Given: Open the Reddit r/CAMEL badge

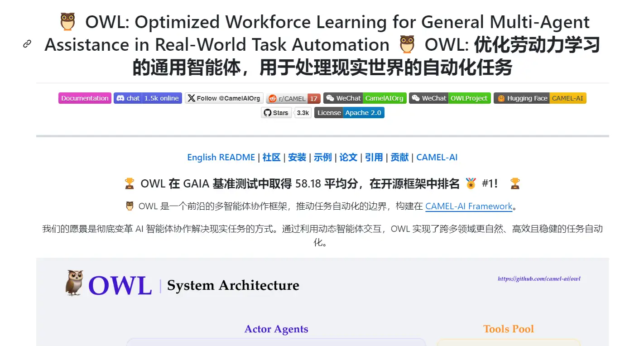Looking at the screenshot, I should pos(293,98).
